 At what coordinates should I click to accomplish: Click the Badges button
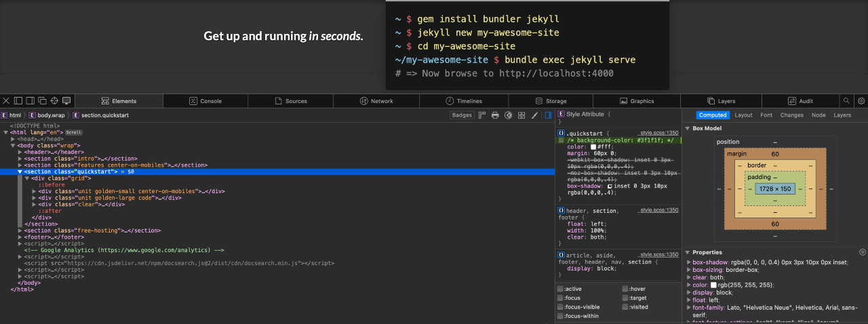pyautogui.click(x=462, y=115)
